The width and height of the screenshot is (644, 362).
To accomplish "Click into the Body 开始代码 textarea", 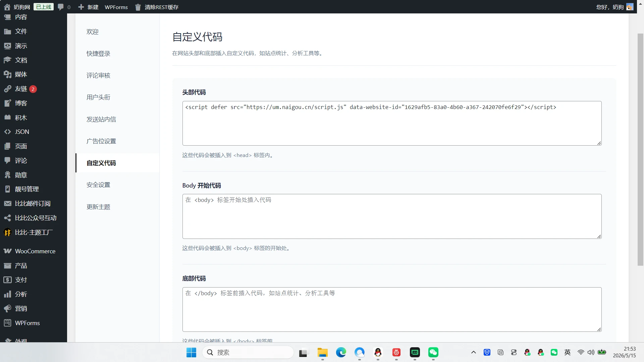I will [392, 216].
